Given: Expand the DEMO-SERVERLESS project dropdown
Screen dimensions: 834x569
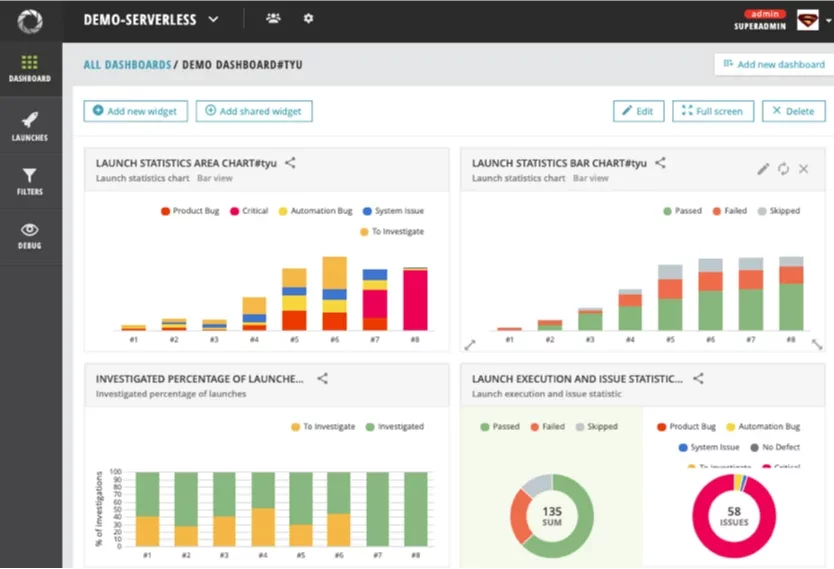Looking at the screenshot, I should [213, 19].
